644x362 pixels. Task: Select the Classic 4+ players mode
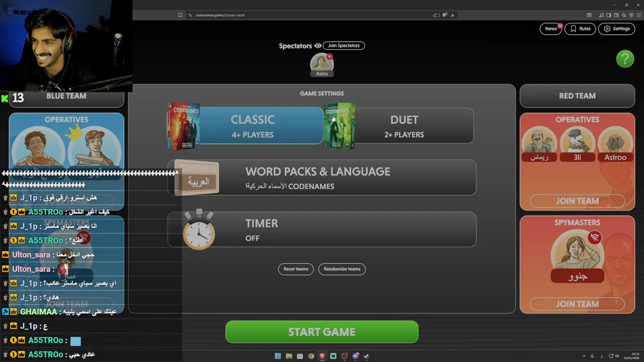point(253,126)
